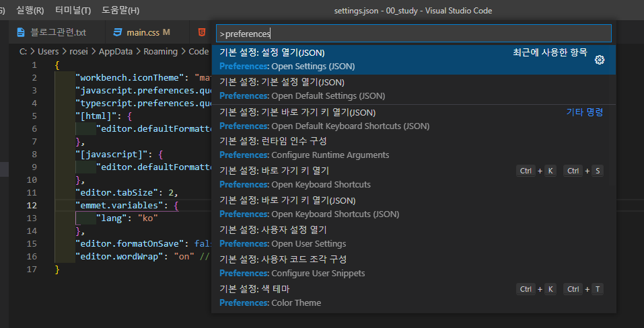Click line number 5 in the gutter

pyautogui.click(x=34, y=116)
